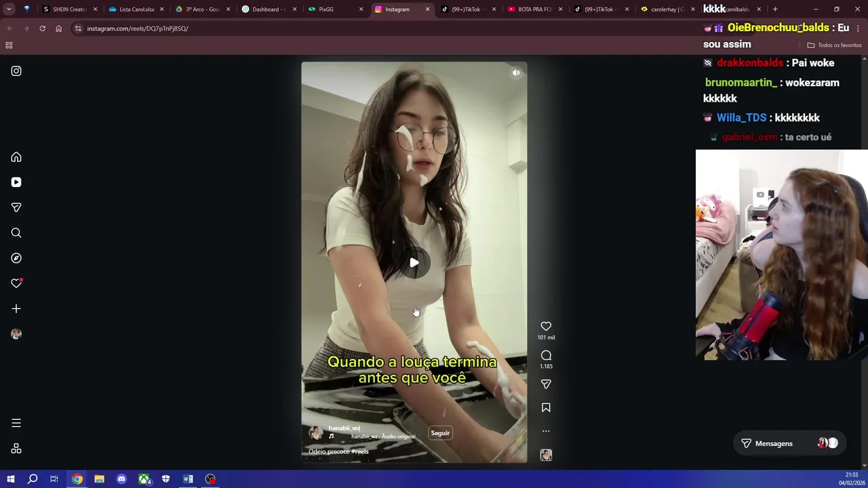The height and width of the screenshot is (488, 868).
Task: Switch to the 3º Arco Google tab
Action: [x=202, y=9]
